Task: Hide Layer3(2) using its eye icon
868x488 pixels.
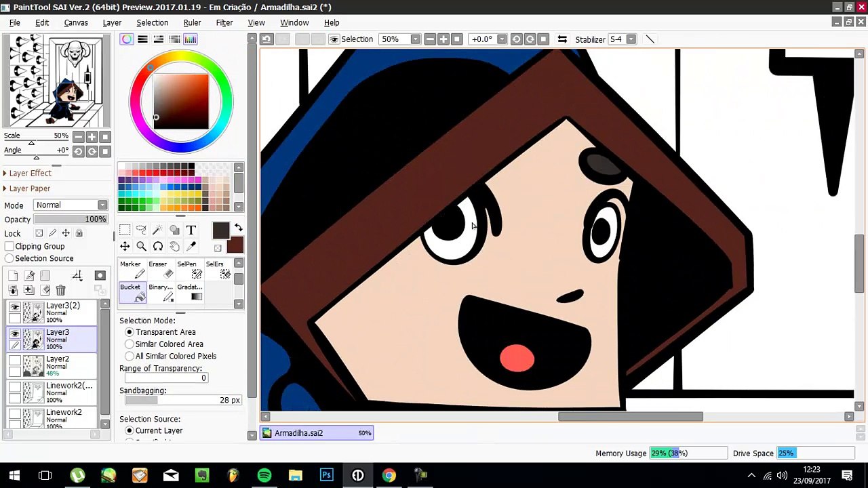Action: point(15,307)
